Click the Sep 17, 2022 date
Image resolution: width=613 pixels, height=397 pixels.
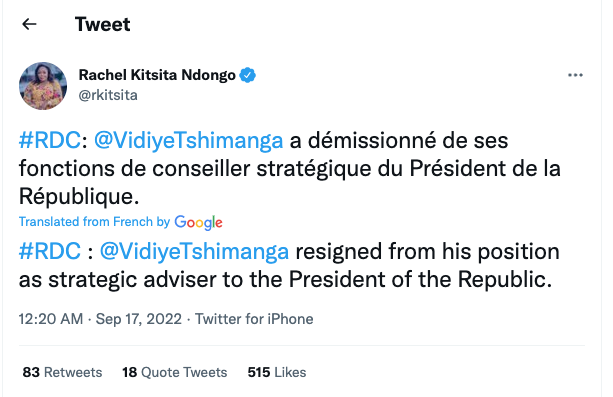click(139, 319)
